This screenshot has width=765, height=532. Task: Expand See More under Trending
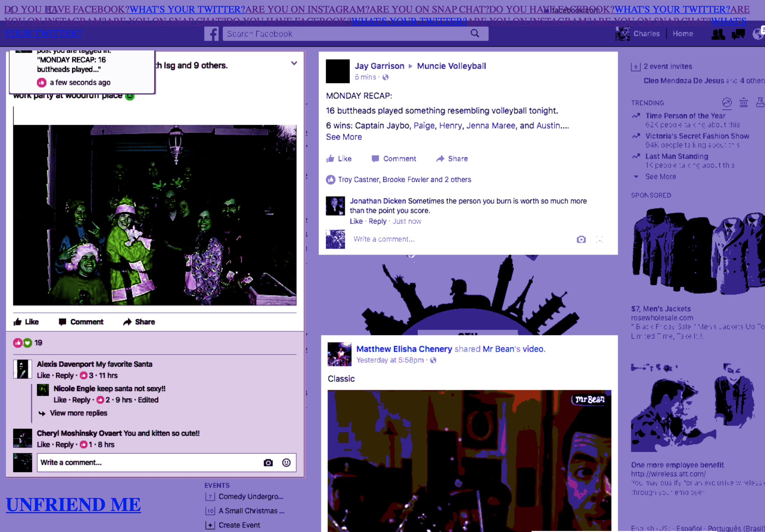click(x=661, y=177)
